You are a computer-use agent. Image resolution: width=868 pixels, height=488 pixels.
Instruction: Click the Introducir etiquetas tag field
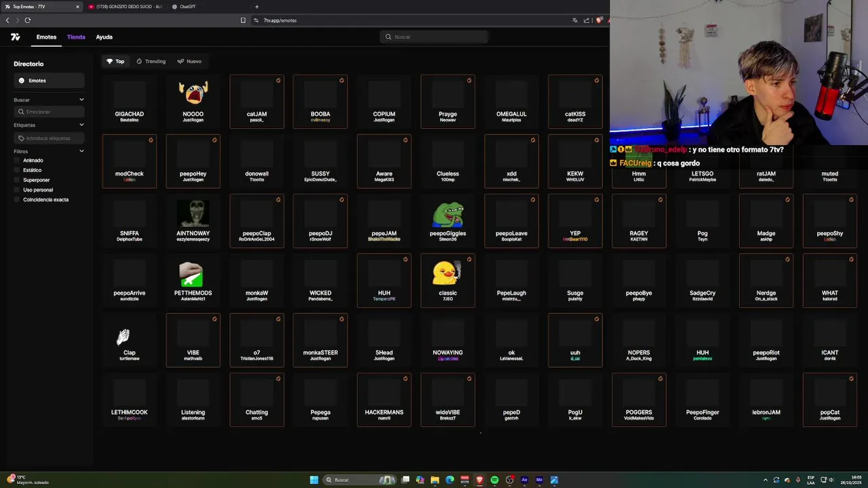49,138
